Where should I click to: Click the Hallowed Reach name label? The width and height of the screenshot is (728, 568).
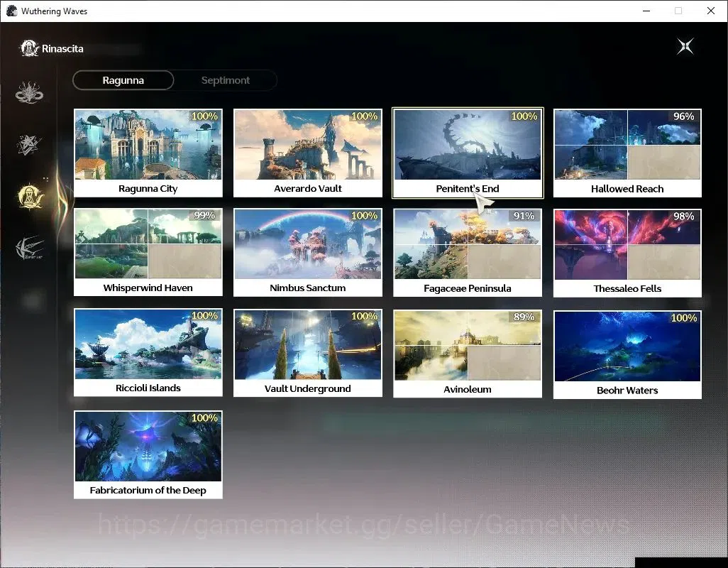(x=627, y=189)
